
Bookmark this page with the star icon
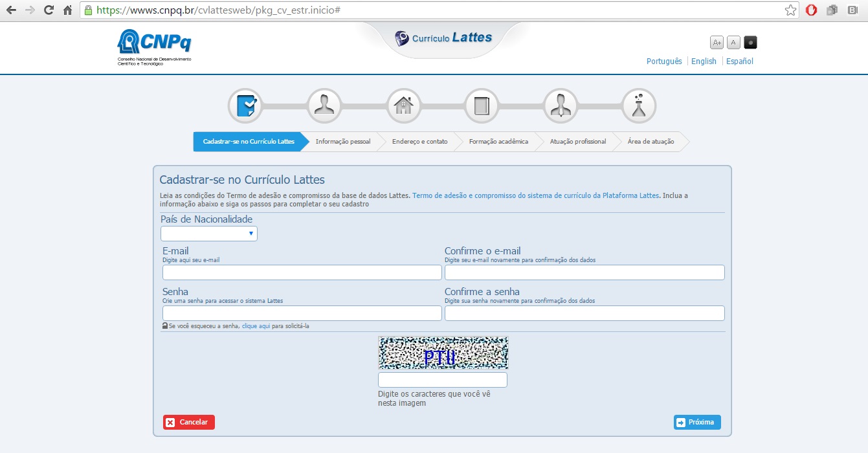tap(790, 10)
